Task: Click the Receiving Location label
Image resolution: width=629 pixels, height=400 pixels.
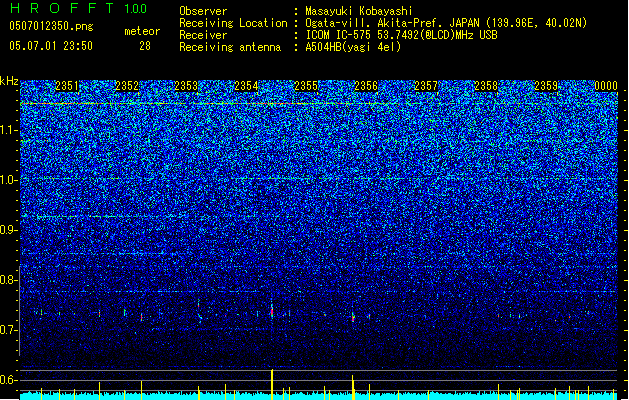Action: (233, 23)
